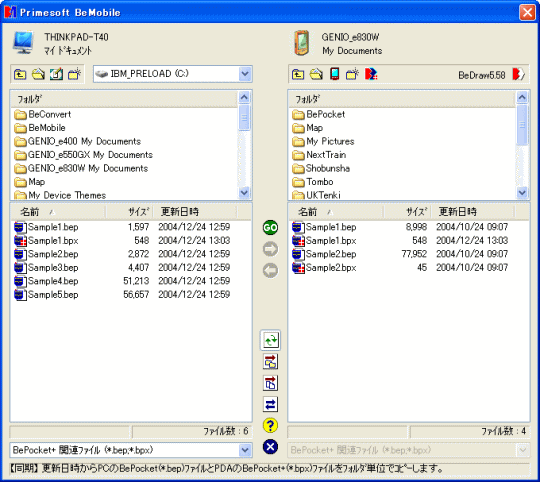Image resolution: width=540 pixels, height=482 pixels.
Task: Click the BePocket icon in the PDA toolbar
Action: point(371,74)
